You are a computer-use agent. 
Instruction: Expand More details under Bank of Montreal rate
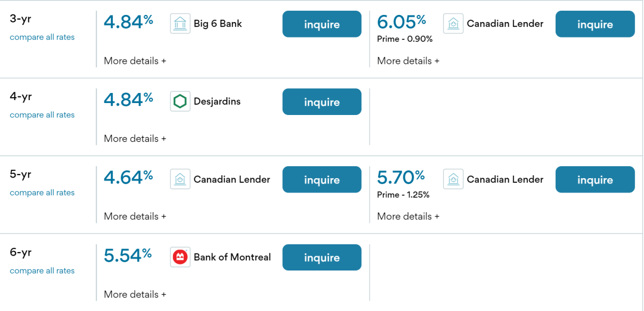(135, 294)
